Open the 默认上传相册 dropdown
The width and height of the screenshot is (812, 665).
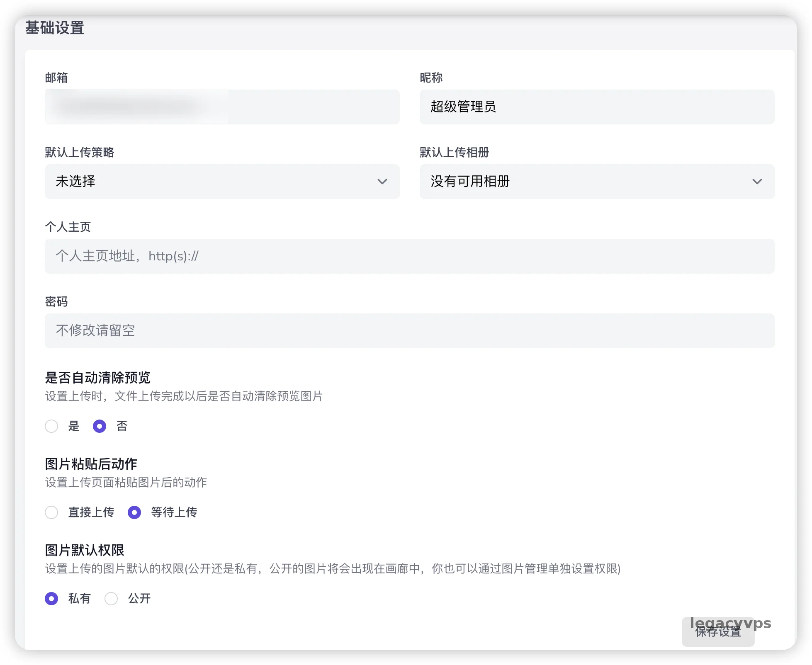tap(596, 182)
